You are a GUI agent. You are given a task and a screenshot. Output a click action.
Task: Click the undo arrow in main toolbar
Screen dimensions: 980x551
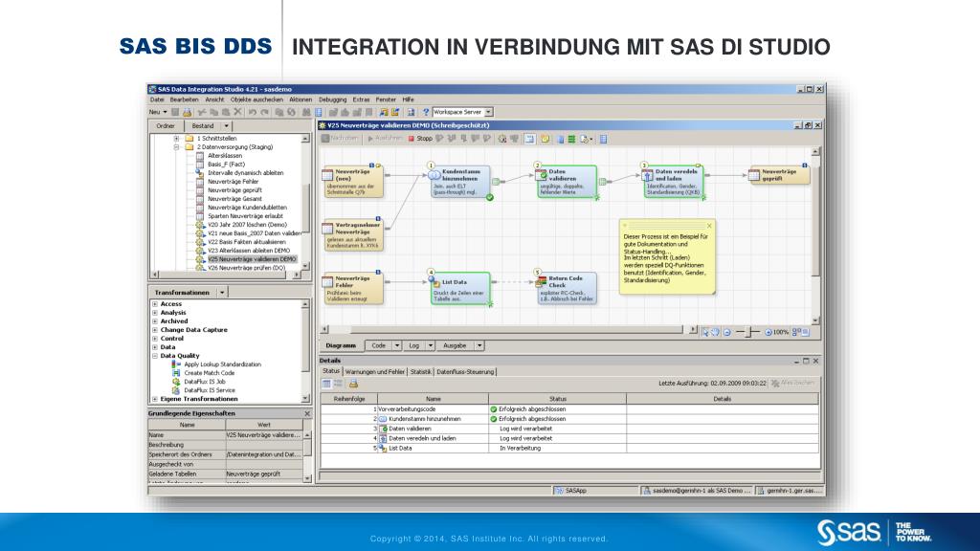[x=253, y=113]
